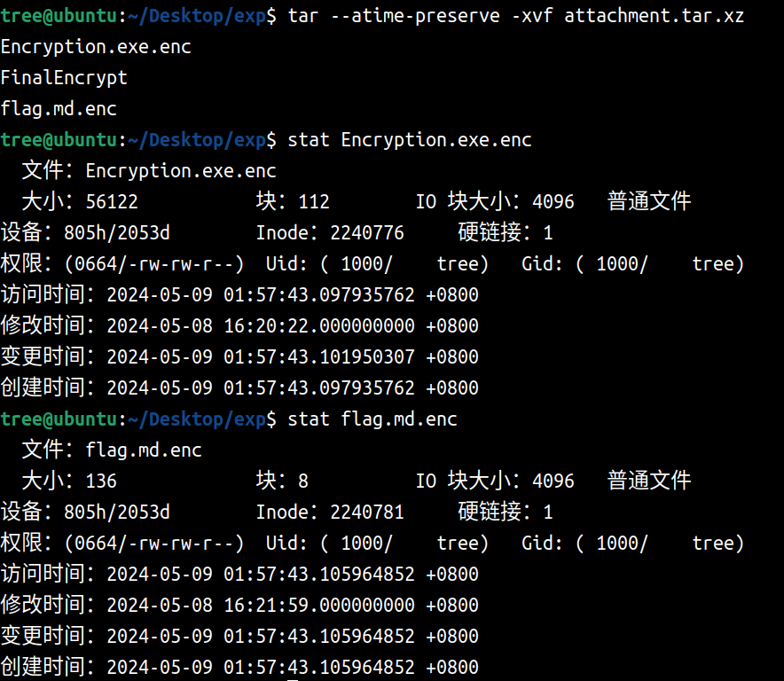
Task: Click the block count value 8
Action: (x=303, y=481)
